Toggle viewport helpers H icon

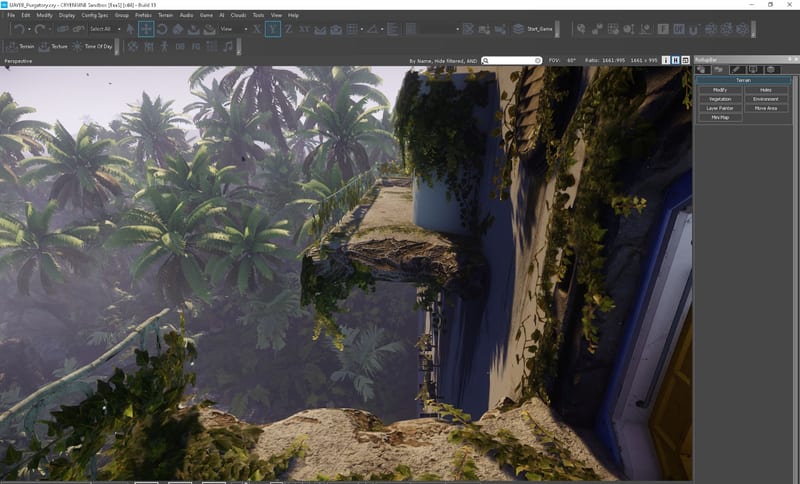[676, 60]
